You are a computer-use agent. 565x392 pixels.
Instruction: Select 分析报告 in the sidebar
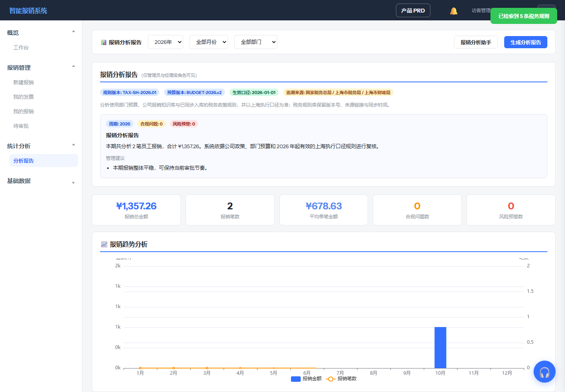(44, 160)
